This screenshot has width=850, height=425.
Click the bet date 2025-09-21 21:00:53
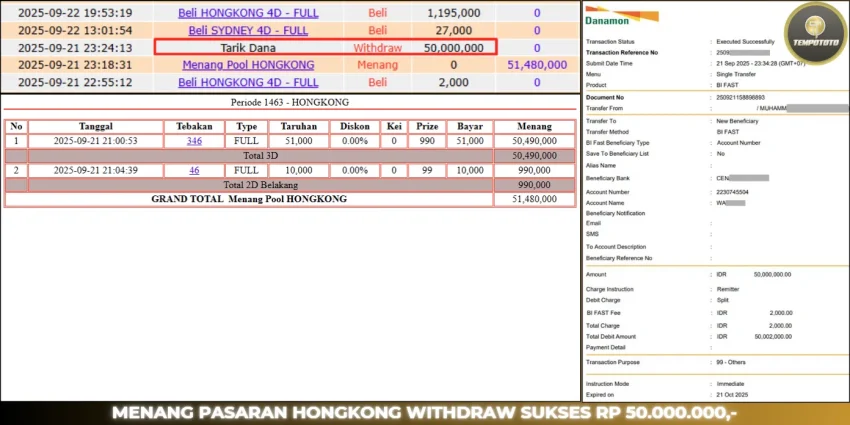tap(95, 141)
